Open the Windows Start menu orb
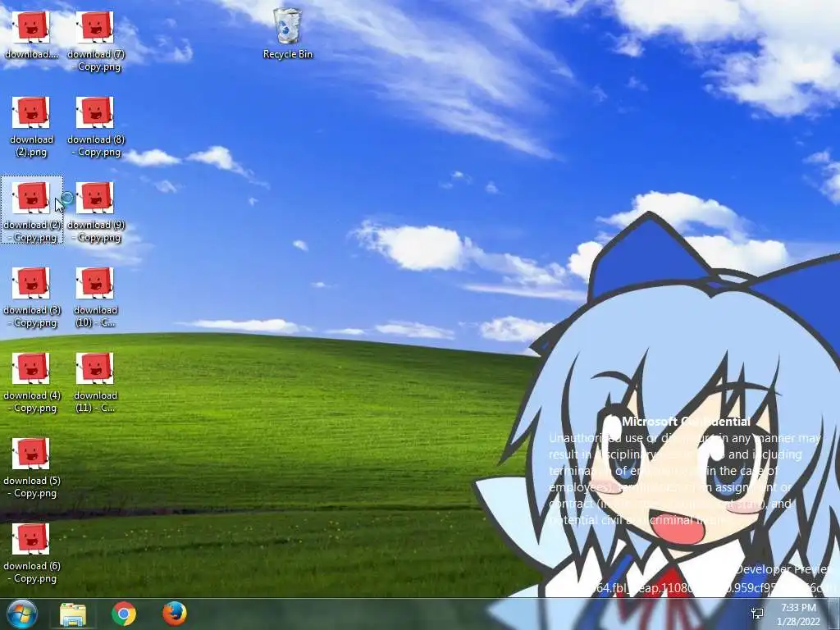Screen dimensions: 840x630 click(x=21, y=614)
